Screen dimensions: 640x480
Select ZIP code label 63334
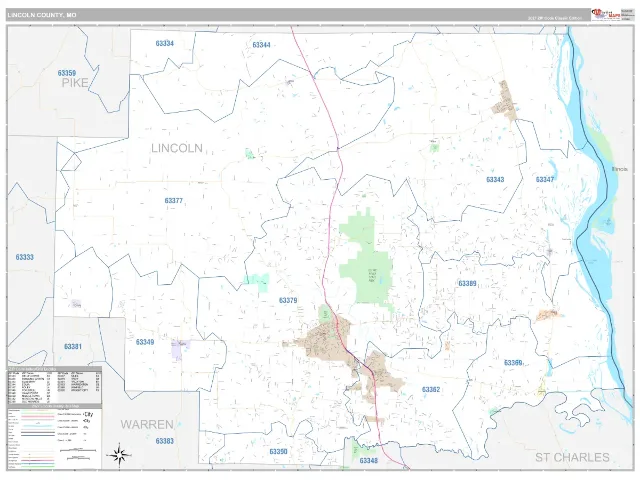click(165, 43)
